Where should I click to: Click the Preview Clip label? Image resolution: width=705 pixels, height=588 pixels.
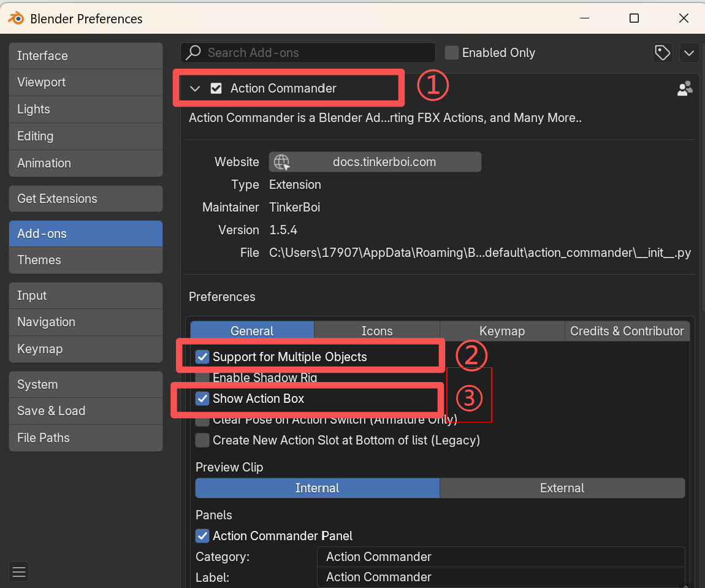[x=229, y=467]
